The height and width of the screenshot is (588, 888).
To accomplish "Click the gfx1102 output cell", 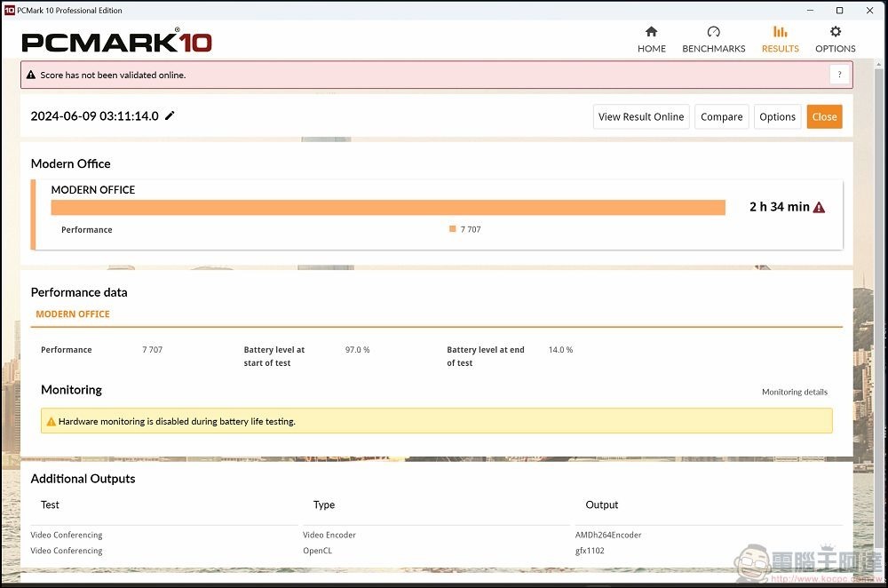I will [x=590, y=551].
